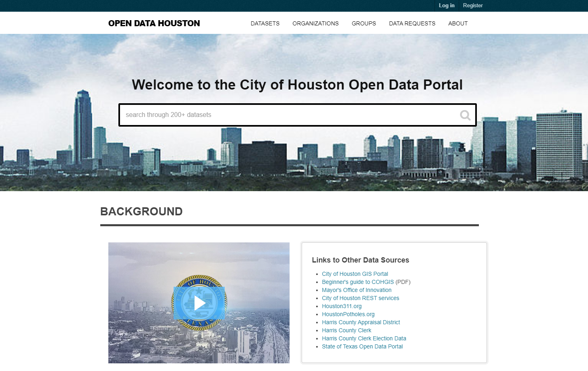Click the Log in link
The height and width of the screenshot is (371, 588).
tap(447, 6)
